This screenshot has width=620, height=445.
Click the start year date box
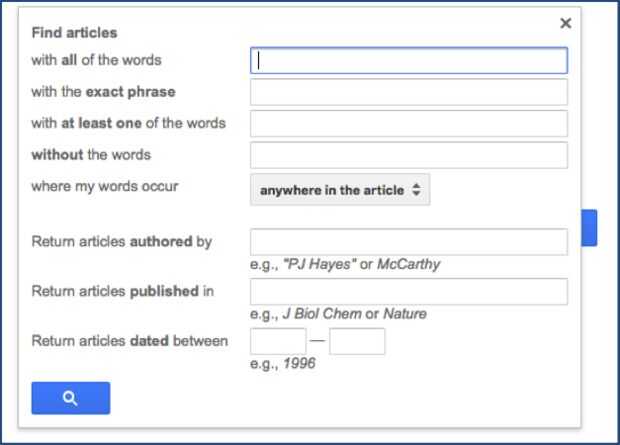click(278, 341)
